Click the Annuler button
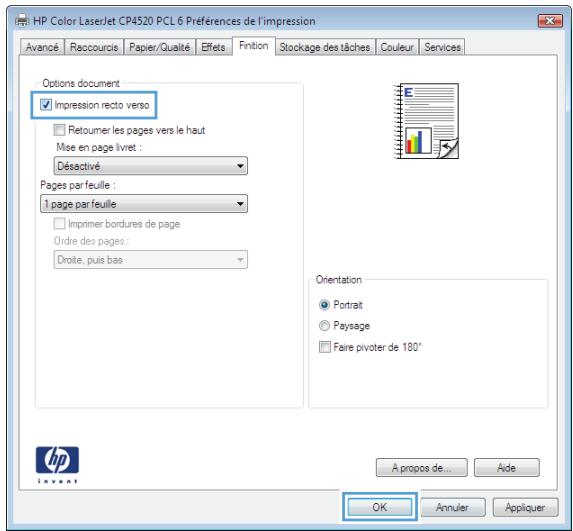This screenshot has height=531, width=573. coord(453,507)
